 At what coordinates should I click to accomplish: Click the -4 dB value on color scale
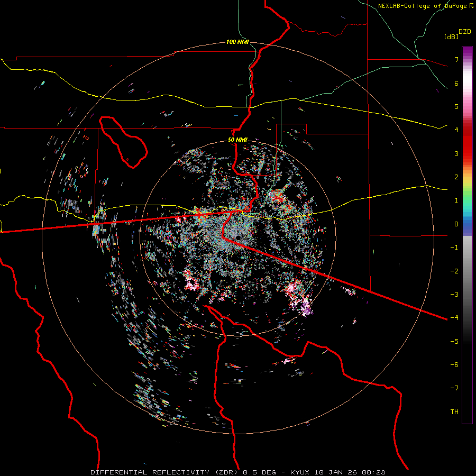point(454,318)
